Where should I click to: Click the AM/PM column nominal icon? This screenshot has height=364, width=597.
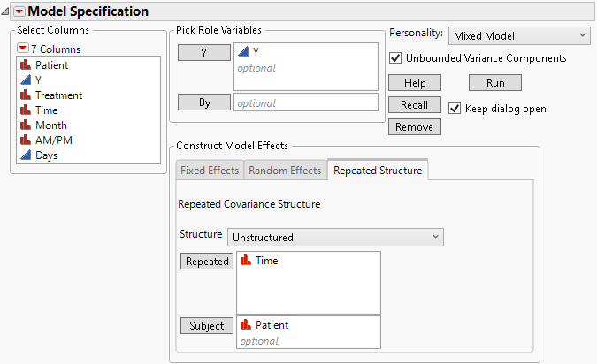tap(26, 140)
